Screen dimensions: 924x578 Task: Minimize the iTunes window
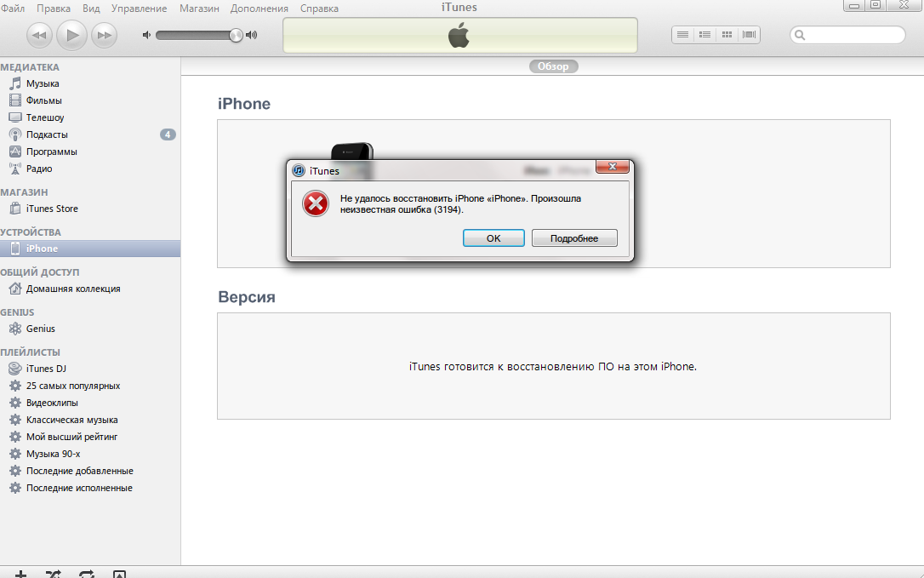(x=854, y=5)
